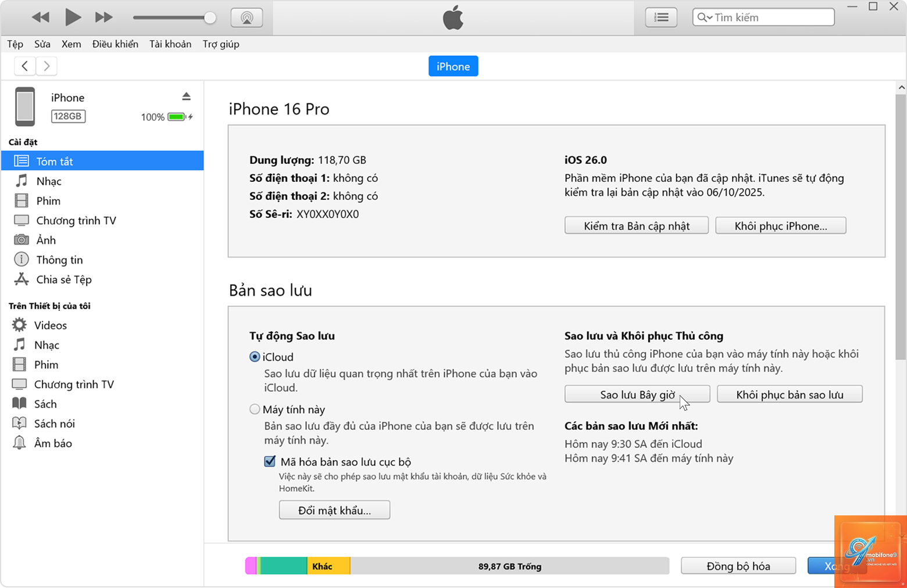Skip forward with the fast-forward icon
907x588 pixels.
104,17
